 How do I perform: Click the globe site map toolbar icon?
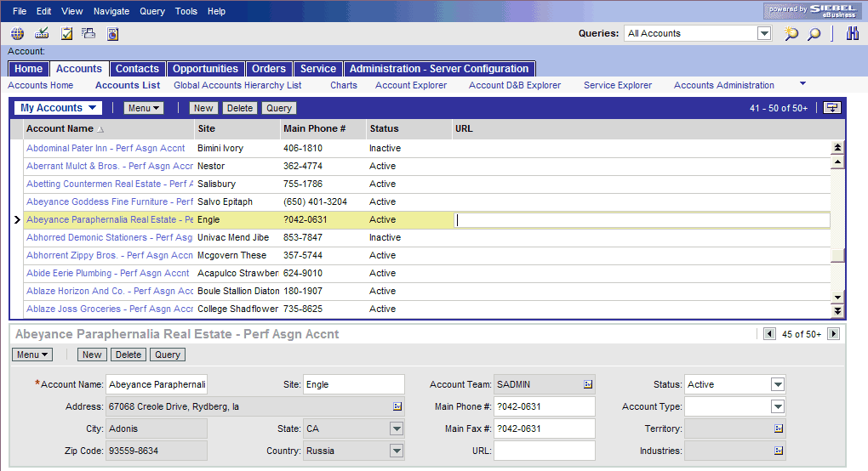[x=17, y=34]
